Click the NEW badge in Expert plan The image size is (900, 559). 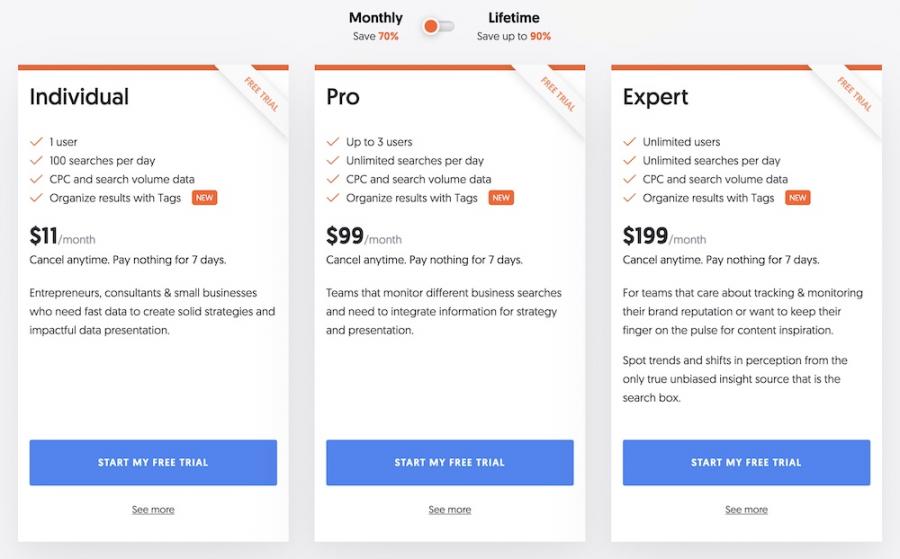pos(798,198)
